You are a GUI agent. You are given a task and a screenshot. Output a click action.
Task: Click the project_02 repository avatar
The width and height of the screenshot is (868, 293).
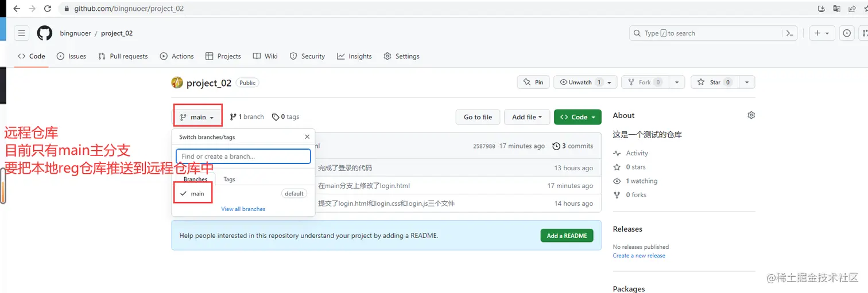coord(177,83)
